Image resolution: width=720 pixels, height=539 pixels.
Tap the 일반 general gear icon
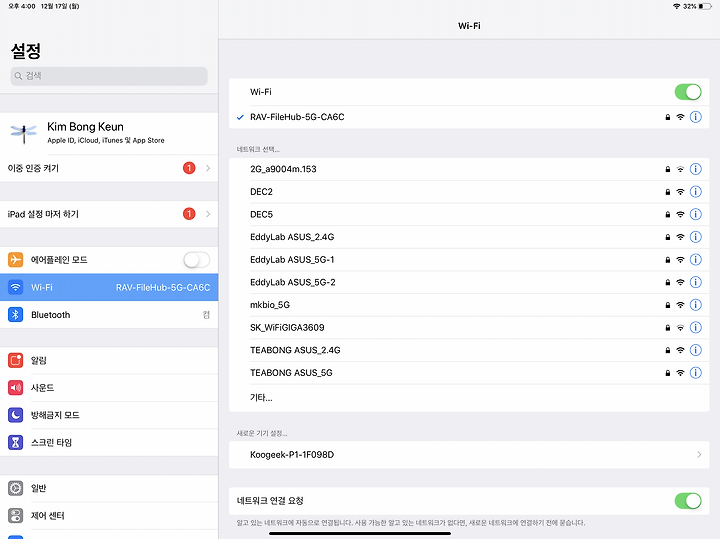(16, 488)
